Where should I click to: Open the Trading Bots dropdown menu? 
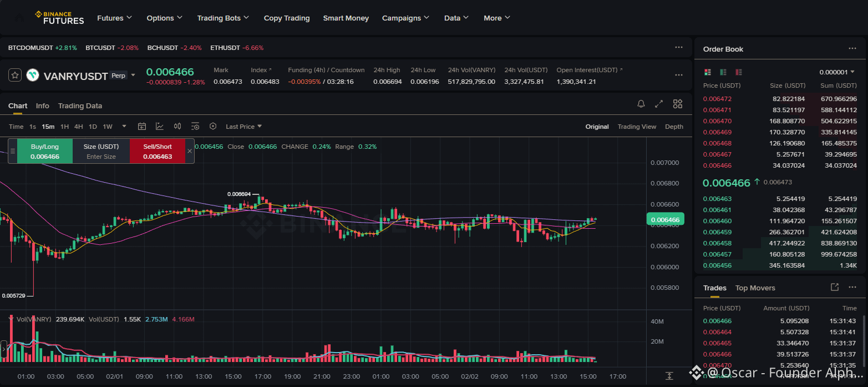pyautogui.click(x=223, y=18)
